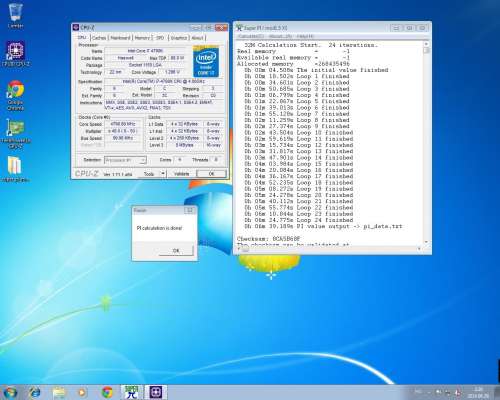Open the About menu in Super PI
This screenshot has height=400, width=500.
(x=280, y=36)
